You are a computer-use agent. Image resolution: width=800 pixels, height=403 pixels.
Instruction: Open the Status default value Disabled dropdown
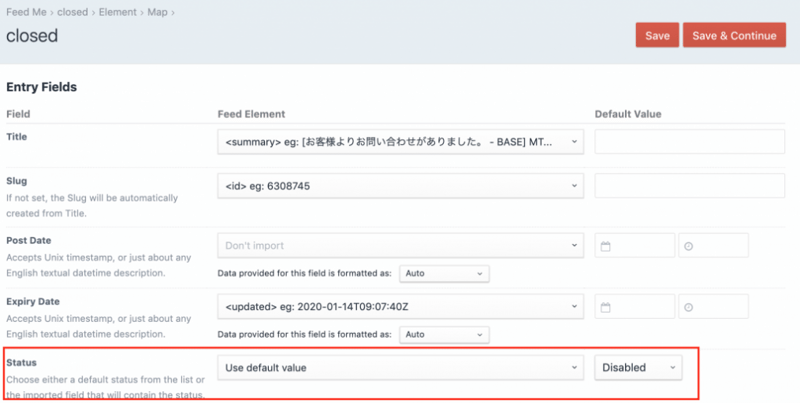tap(638, 368)
